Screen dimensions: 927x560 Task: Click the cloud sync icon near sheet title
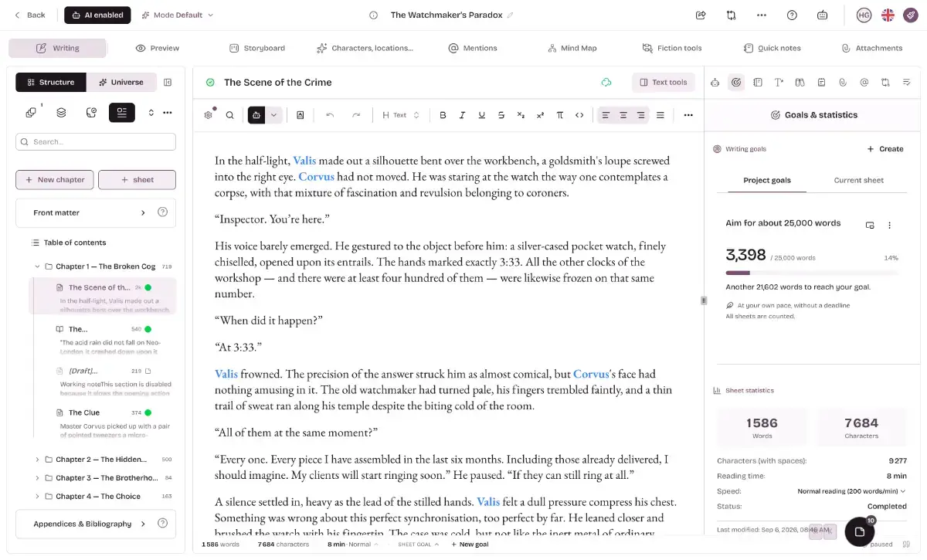tap(606, 82)
